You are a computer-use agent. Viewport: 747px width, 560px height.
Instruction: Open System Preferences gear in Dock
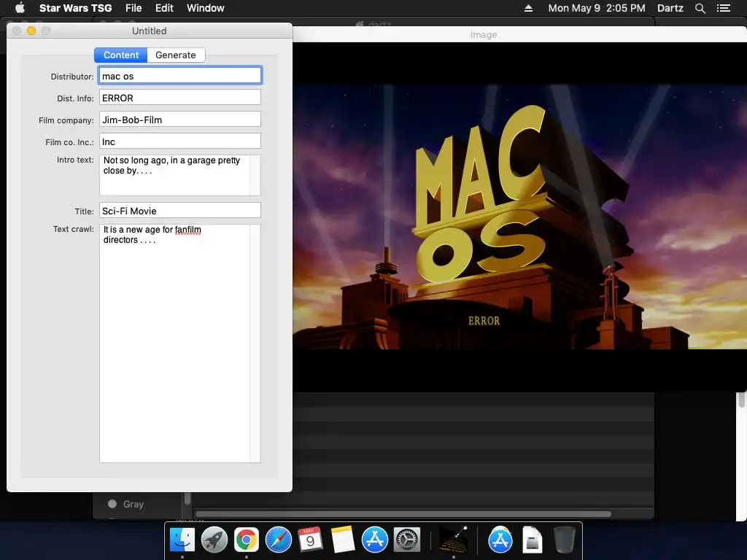click(x=407, y=540)
